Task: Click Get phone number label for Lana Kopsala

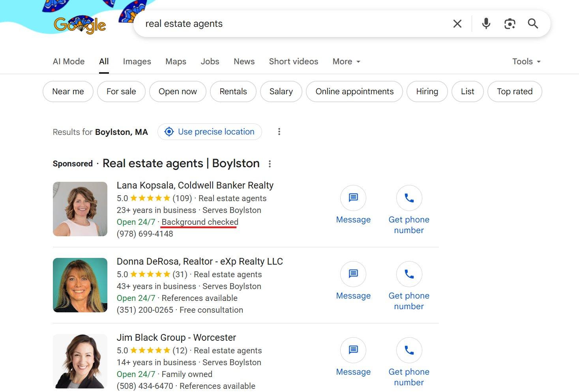Action: (409, 225)
